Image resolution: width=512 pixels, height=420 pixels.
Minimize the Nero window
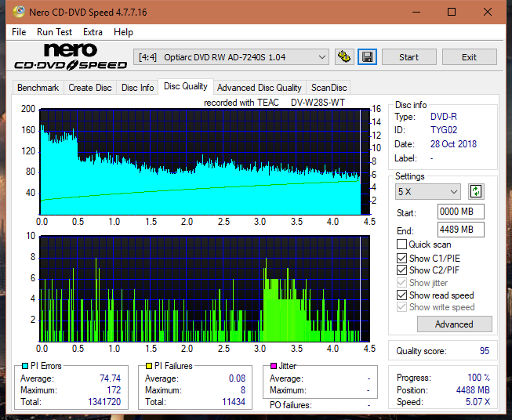[416, 12]
